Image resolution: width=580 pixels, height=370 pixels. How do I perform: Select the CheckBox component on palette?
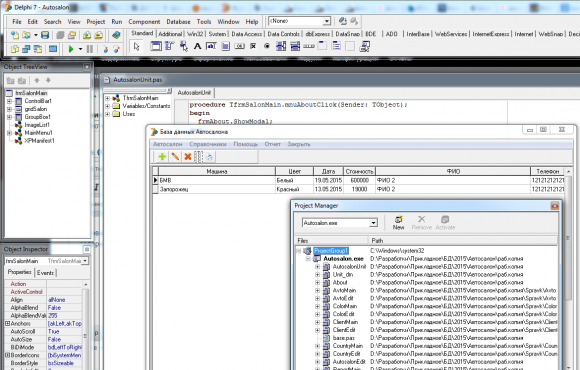(x=253, y=46)
